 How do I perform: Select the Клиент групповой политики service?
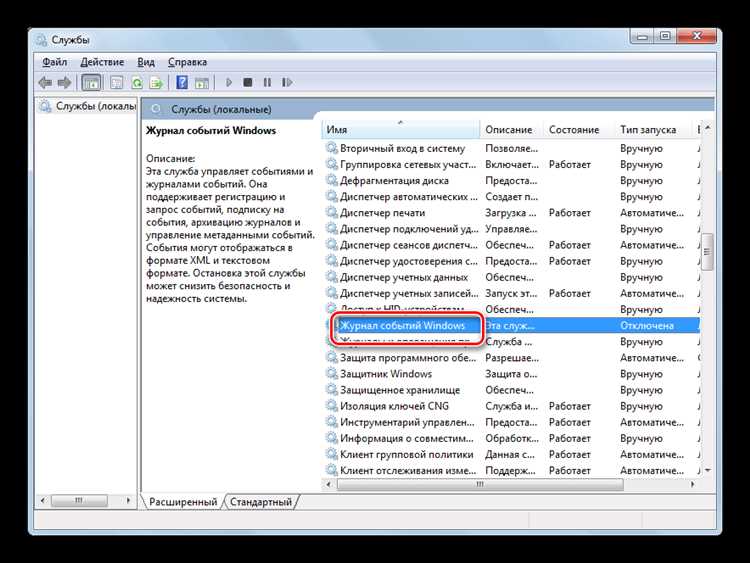coord(511,454)
